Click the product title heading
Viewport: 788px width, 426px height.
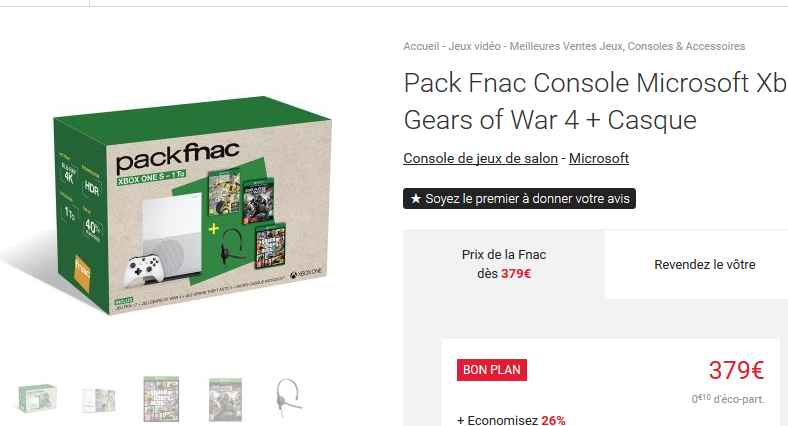click(x=594, y=101)
